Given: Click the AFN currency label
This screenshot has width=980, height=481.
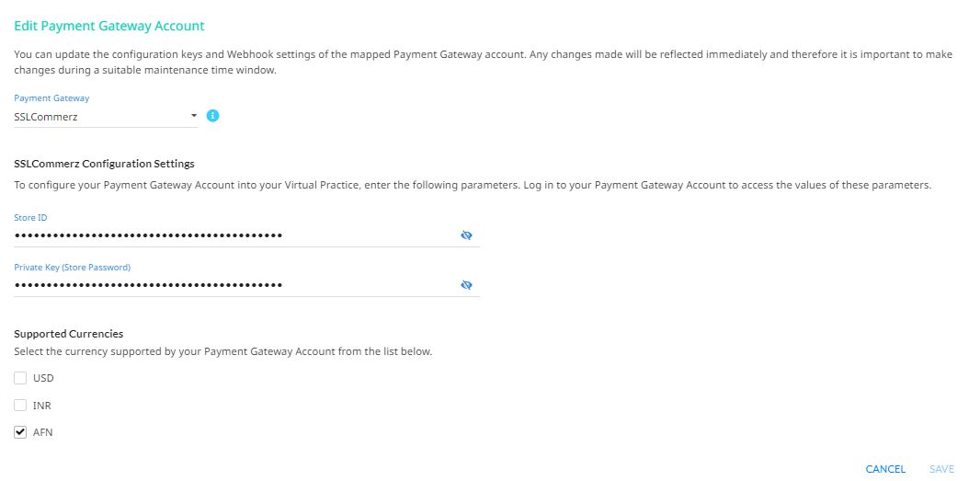Looking at the screenshot, I should point(43,432).
